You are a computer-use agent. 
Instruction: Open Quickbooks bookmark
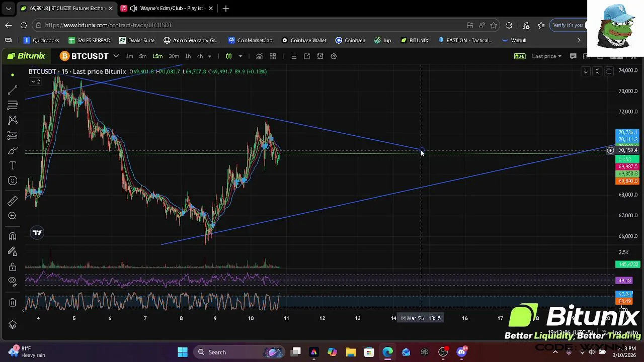click(41, 40)
